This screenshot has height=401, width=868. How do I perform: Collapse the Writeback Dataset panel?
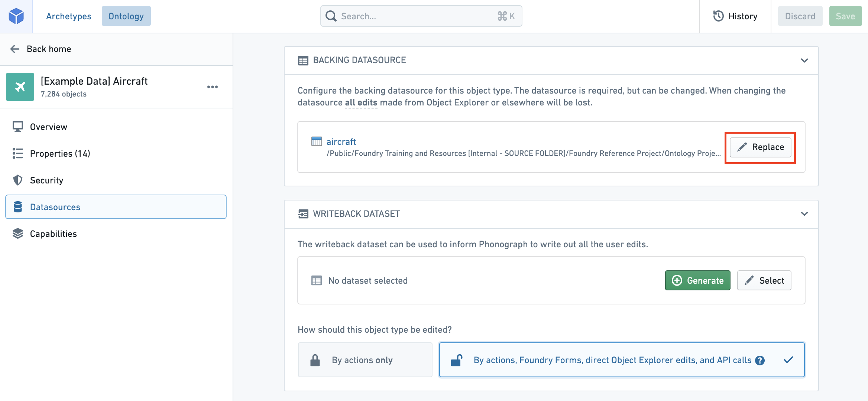tap(804, 214)
